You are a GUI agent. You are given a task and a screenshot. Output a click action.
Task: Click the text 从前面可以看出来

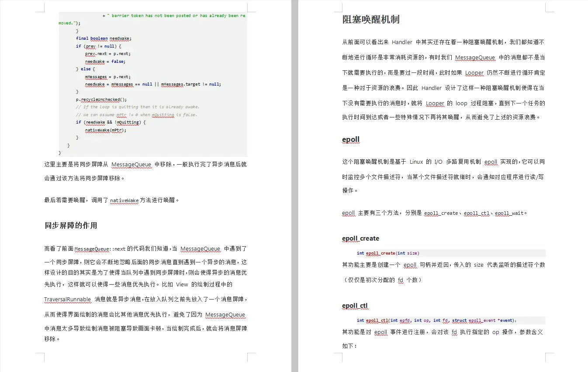pyautogui.click(x=365, y=42)
